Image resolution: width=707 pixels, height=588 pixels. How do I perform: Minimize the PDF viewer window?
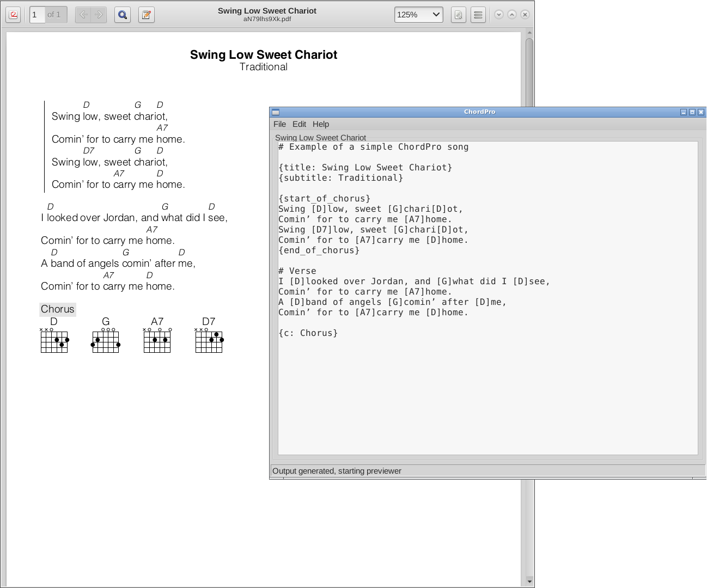coord(499,15)
